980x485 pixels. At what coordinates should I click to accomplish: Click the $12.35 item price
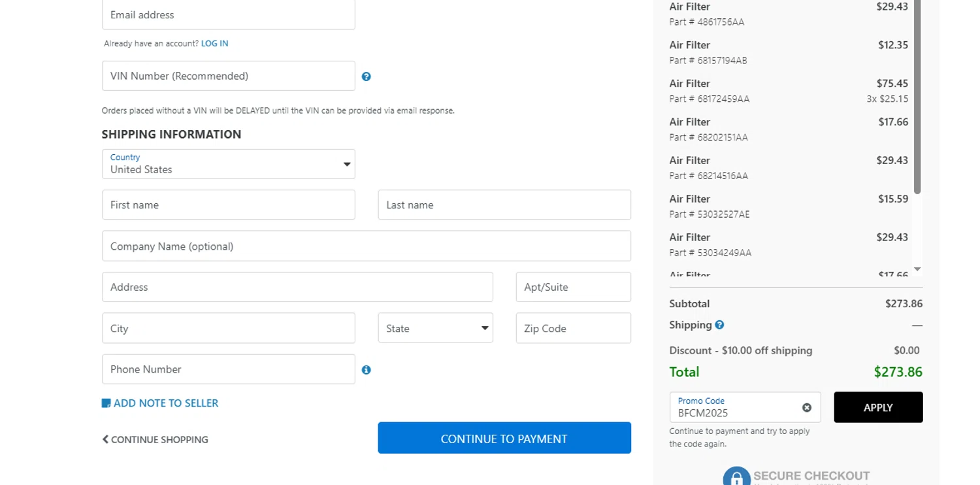click(x=893, y=45)
